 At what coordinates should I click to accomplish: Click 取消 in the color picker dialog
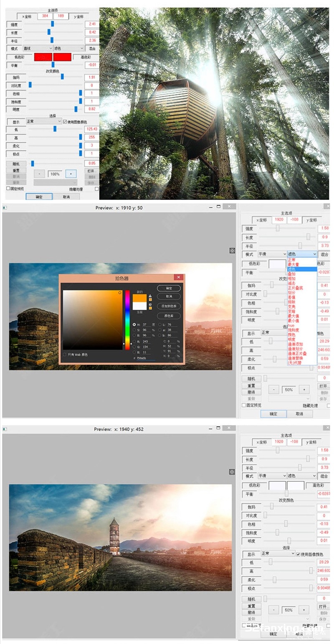pos(169,296)
